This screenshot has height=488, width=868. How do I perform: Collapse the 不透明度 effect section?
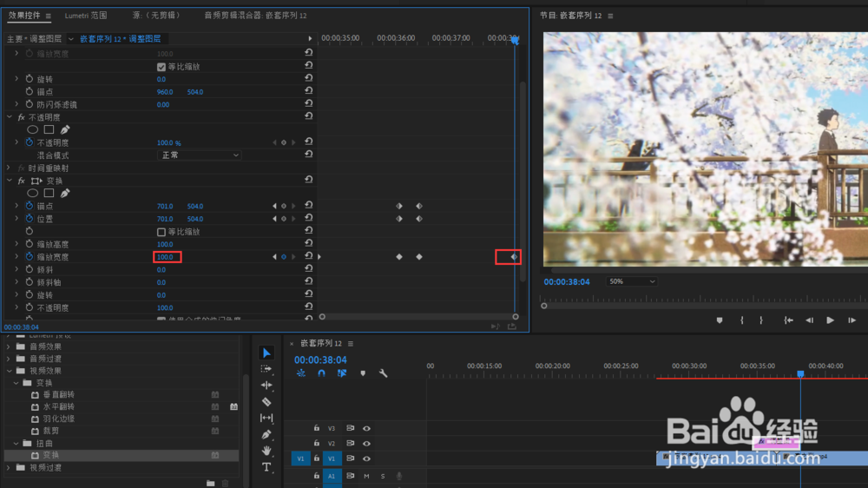click(10, 117)
